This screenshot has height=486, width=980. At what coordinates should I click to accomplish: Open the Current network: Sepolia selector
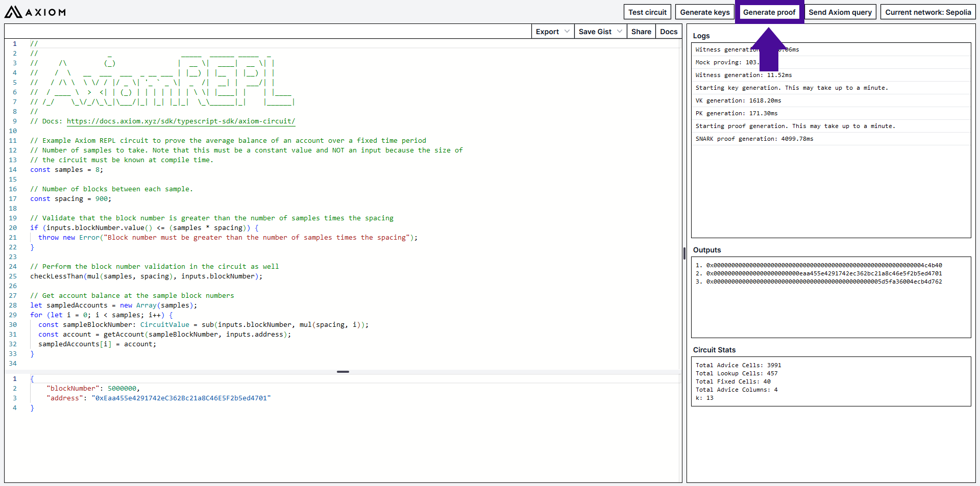[x=927, y=12]
